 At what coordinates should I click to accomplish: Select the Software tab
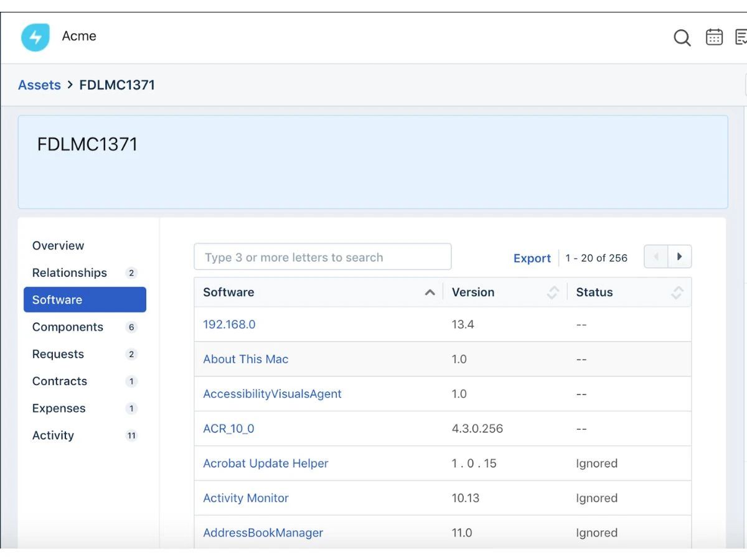click(85, 299)
